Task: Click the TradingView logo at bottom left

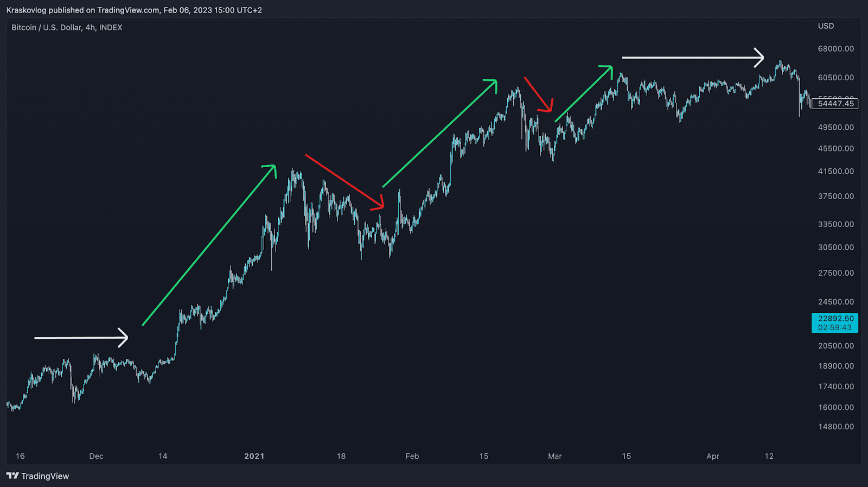Action: 38,476
